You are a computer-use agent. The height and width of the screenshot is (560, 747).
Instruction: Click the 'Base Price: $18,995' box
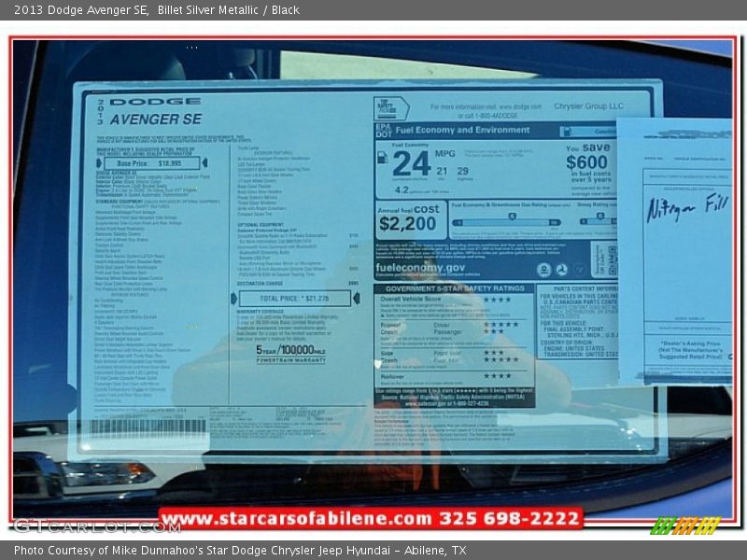coord(152,163)
